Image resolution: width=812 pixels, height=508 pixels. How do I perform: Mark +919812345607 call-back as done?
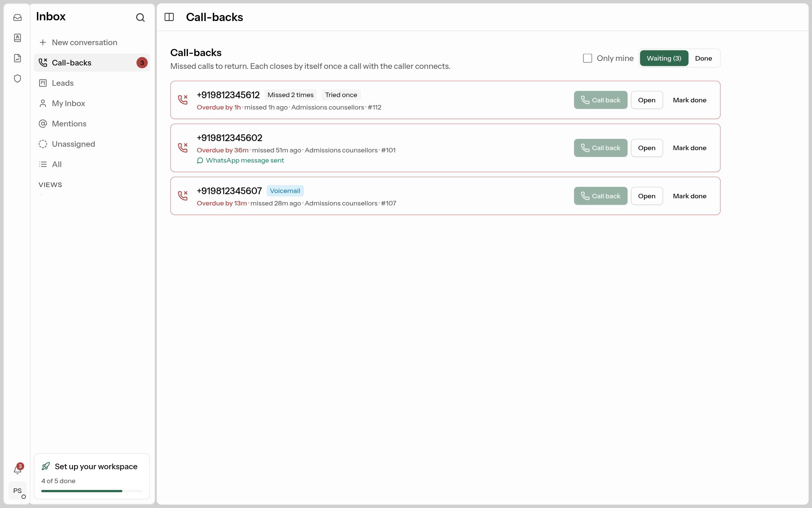coord(689,196)
